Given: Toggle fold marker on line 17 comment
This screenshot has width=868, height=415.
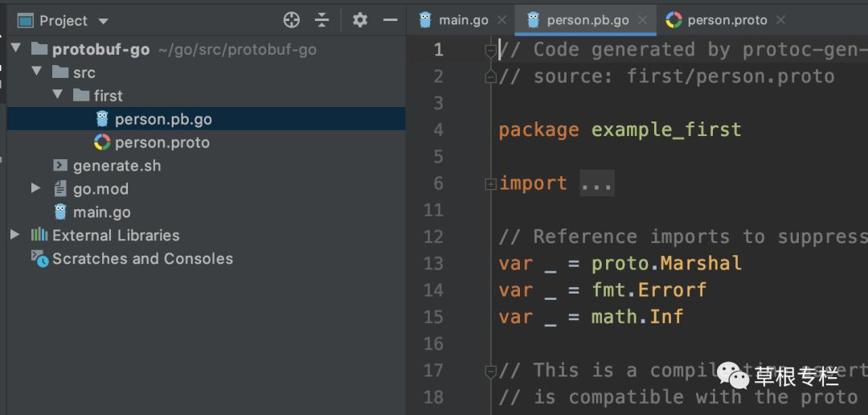Looking at the screenshot, I should coord(490,372).
